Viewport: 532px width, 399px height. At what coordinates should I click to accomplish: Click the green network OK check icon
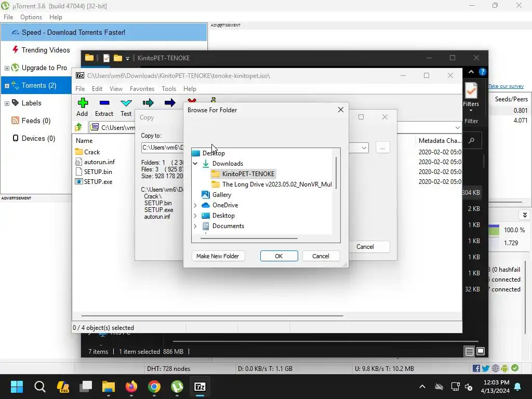[x=515, y=368]
